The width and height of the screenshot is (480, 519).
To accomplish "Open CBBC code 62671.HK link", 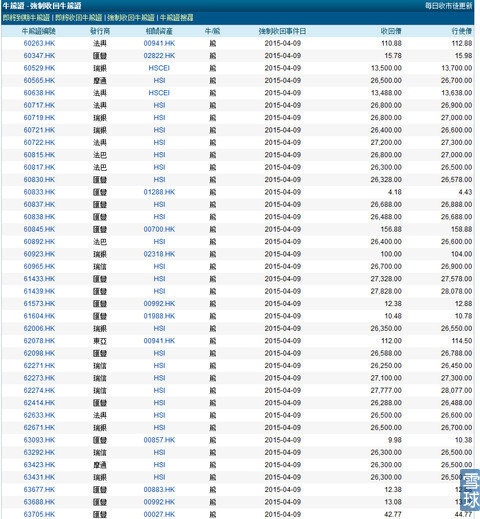I will pos(39,428).
